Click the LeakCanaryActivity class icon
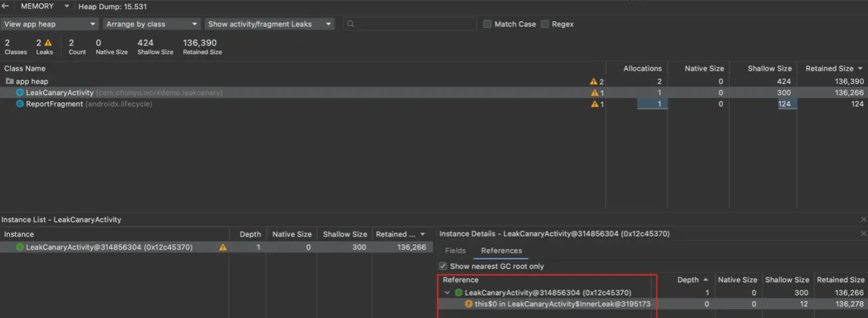 point(20,93)
